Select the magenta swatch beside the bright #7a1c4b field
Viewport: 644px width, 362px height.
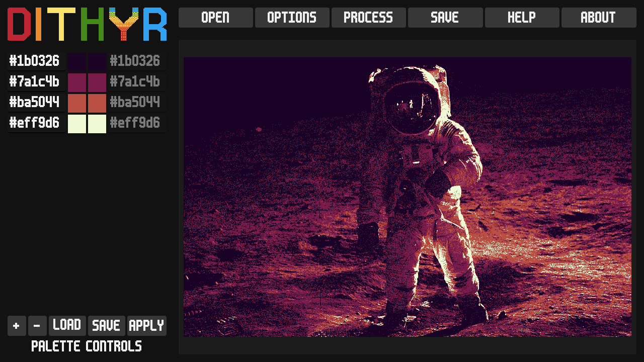pos(77,82)
